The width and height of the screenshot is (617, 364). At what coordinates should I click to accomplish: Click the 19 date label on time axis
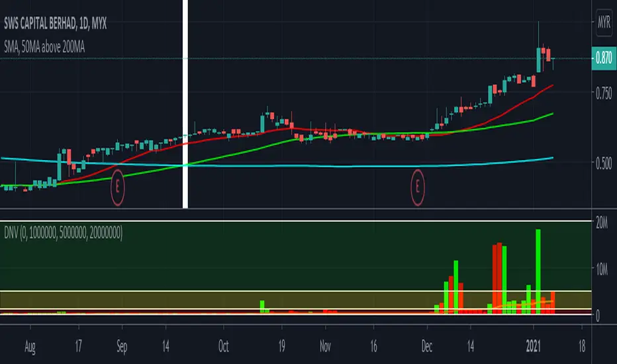[282, 347]
